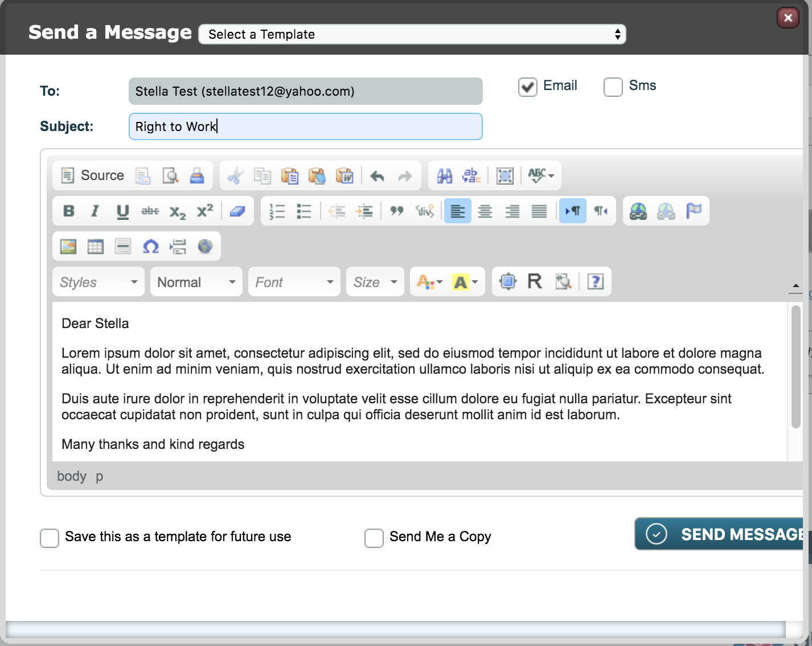Click the Create Div Container icon

point(425,211)
